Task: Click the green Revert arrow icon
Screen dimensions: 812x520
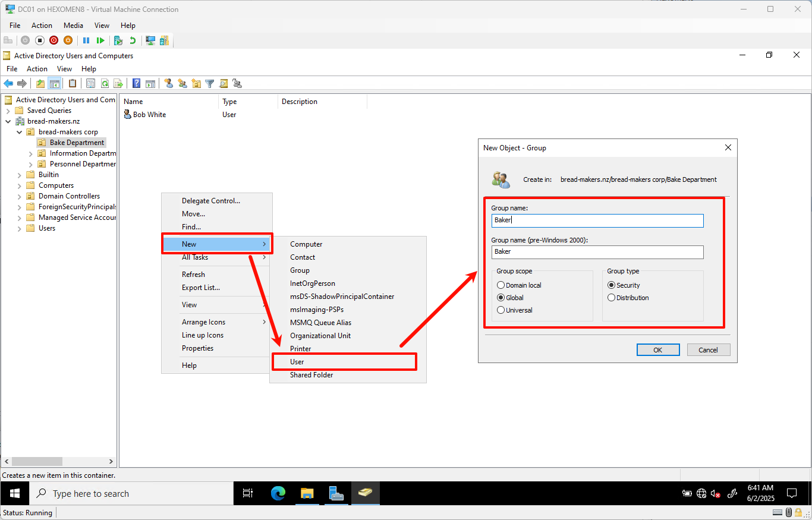Action: (x=133, y=40)
